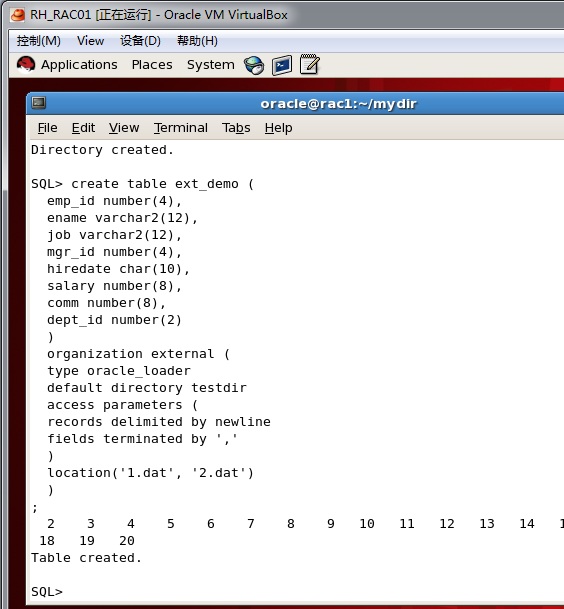This screenshot has width=564, height=609.
Task: Click the 'ename varchar2(12),' line
Action: (x=122, y=218)
